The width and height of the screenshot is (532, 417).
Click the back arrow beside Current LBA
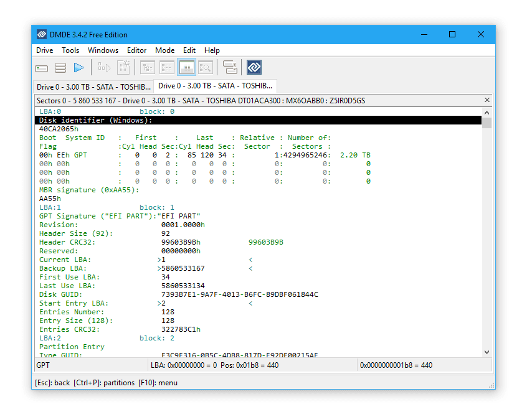250,260
